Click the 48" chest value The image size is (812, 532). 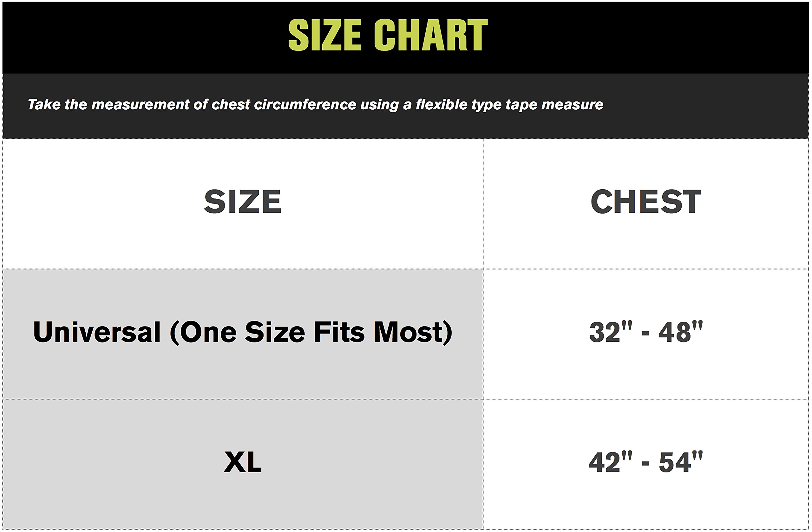click(680, 332)
